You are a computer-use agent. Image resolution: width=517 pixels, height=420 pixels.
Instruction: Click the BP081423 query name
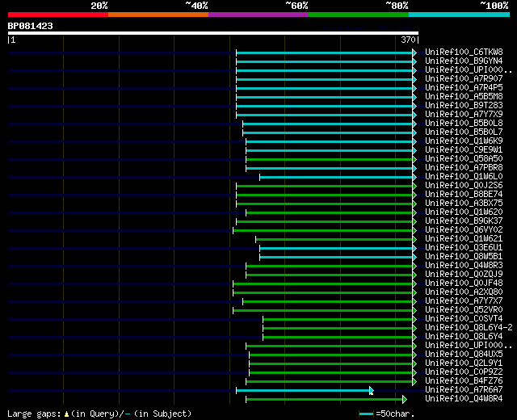(31, 26)
